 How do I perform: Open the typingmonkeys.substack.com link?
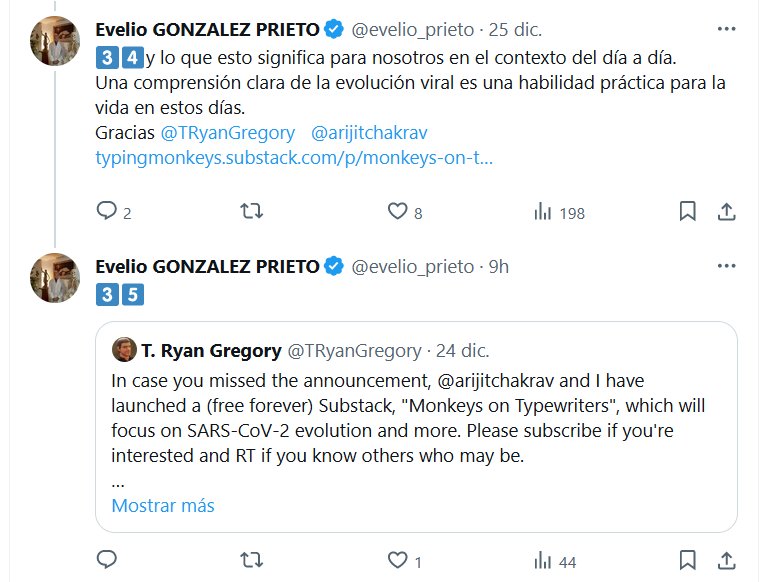pyautogui.click(x=295, y=158)
